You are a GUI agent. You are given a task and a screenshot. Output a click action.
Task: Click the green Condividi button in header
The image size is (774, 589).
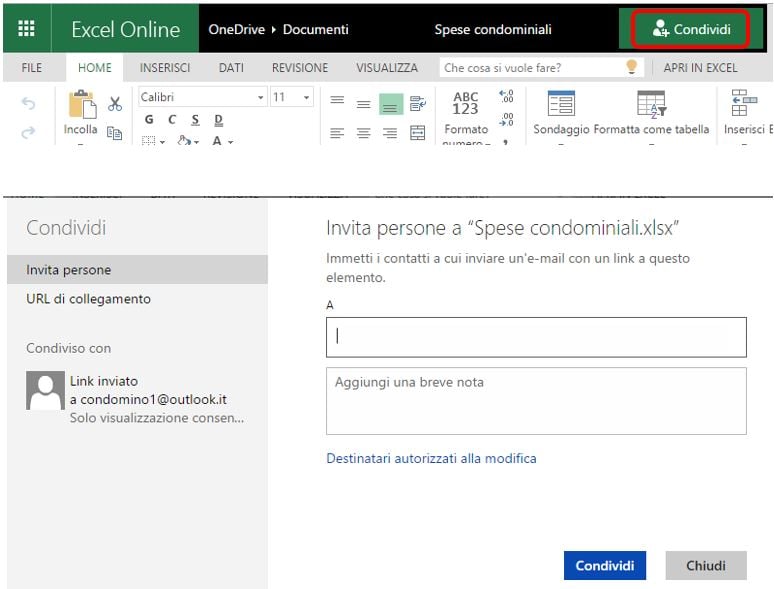[691, 29]
